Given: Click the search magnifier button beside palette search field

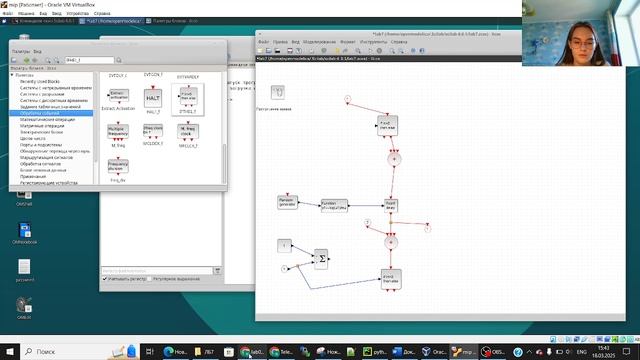Looking at the screenshot, I should (x=119, y=60).
